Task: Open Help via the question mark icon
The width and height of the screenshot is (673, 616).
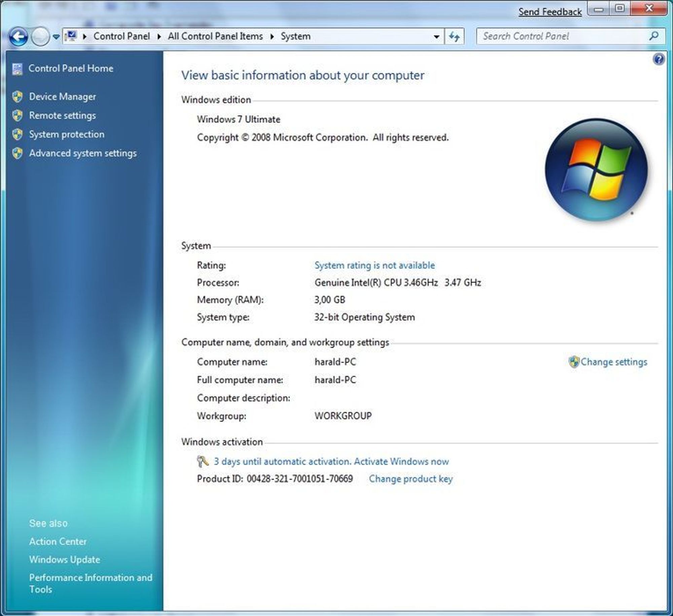Action: [x=659, y=60]
